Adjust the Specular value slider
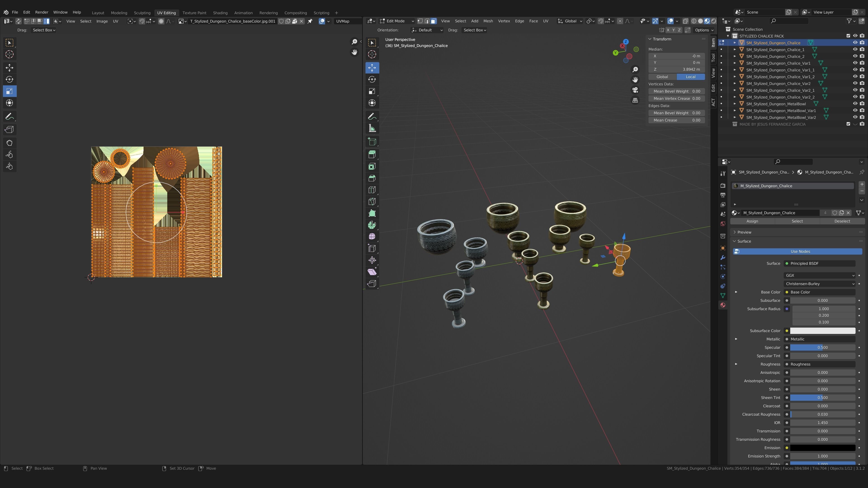Screen dimensions: 868x488 (x=822, y=347)
